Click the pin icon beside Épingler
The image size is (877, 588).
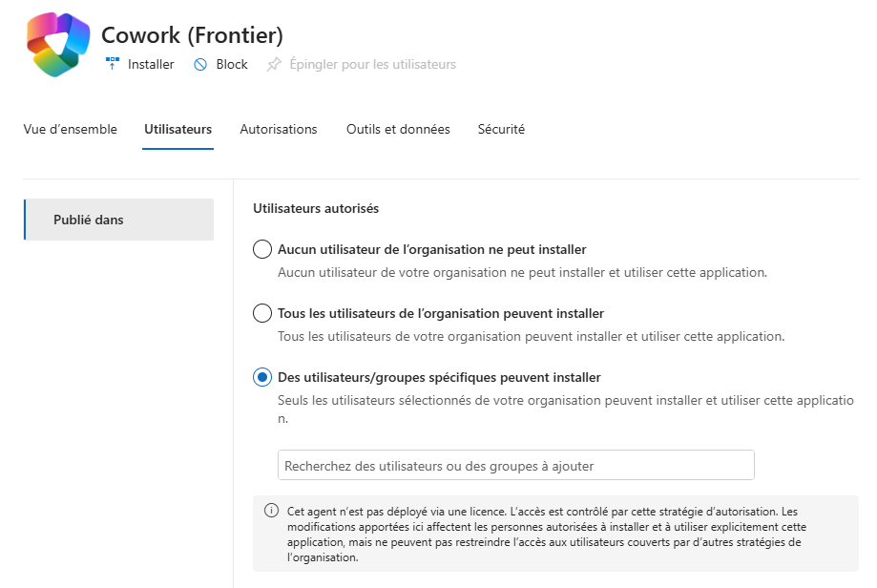[x=274, y=64]
